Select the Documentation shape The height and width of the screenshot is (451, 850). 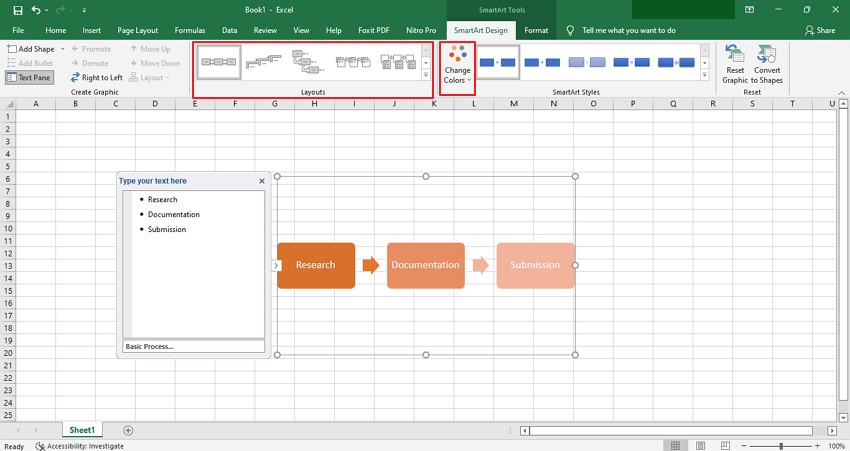click(426, 266)
